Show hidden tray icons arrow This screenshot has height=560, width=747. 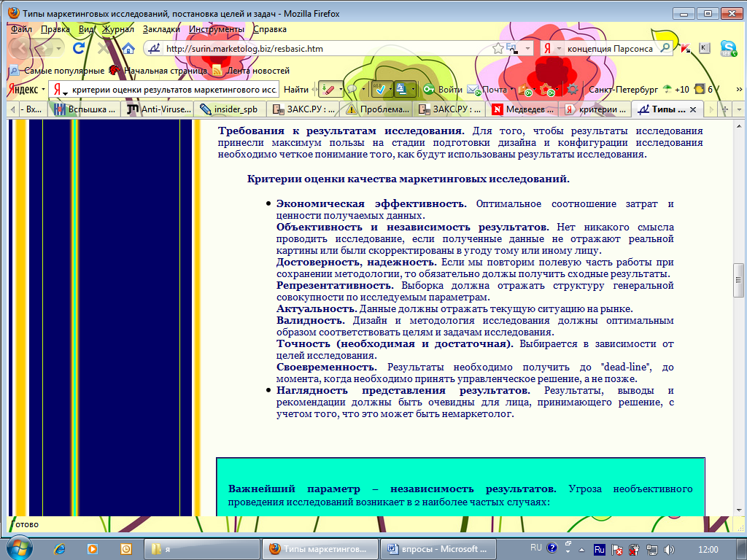(581, 550)
